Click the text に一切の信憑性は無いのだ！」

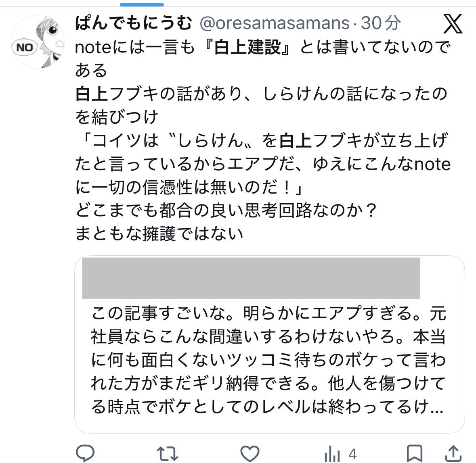point(190,187)
